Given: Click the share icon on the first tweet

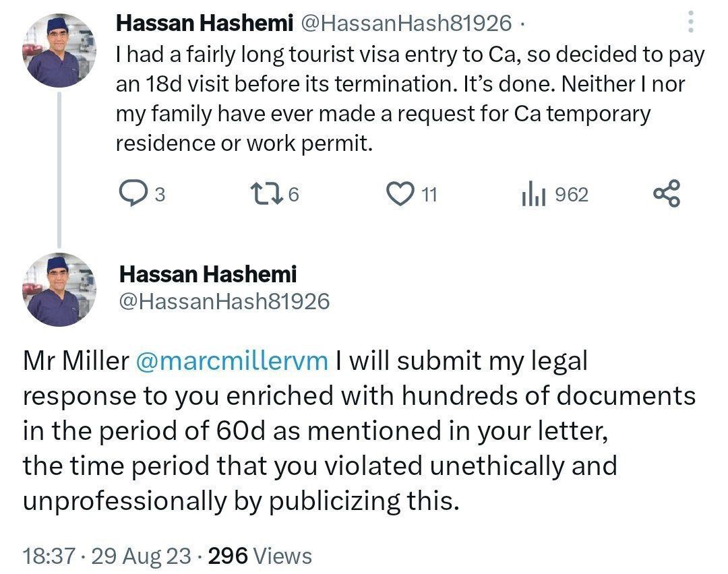Looking at the screenshot, I should 667,194.
